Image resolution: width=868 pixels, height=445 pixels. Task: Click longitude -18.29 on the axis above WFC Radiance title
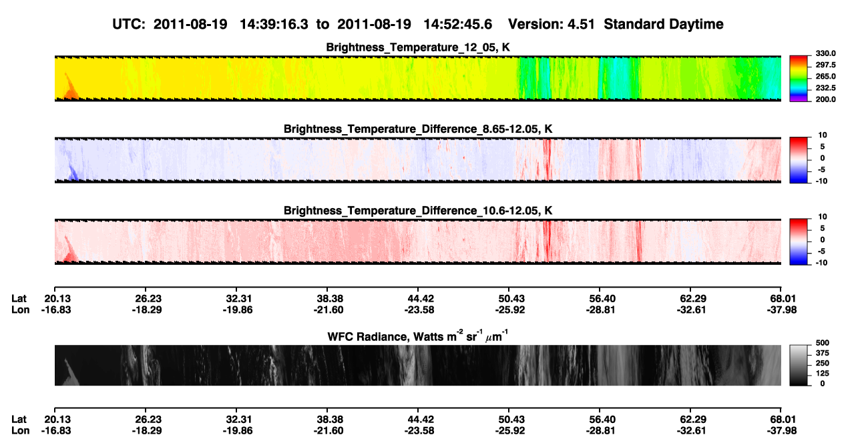(146, 310)
